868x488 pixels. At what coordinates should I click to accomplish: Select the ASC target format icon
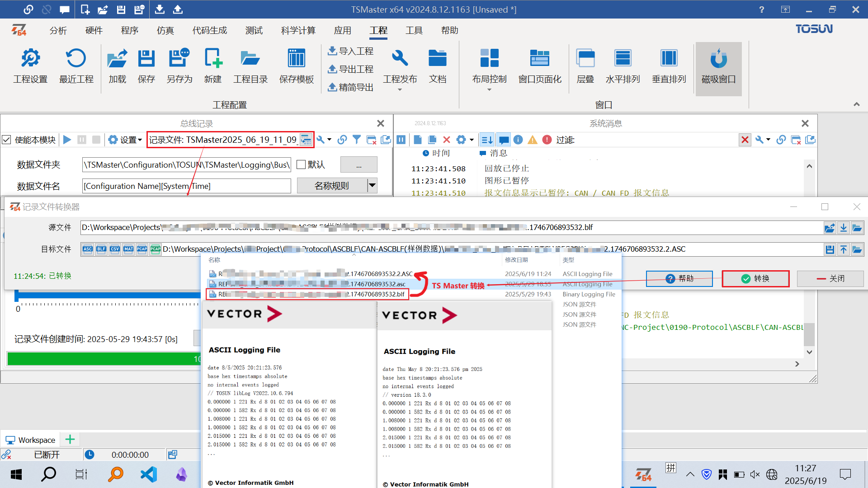coord(88,249)
